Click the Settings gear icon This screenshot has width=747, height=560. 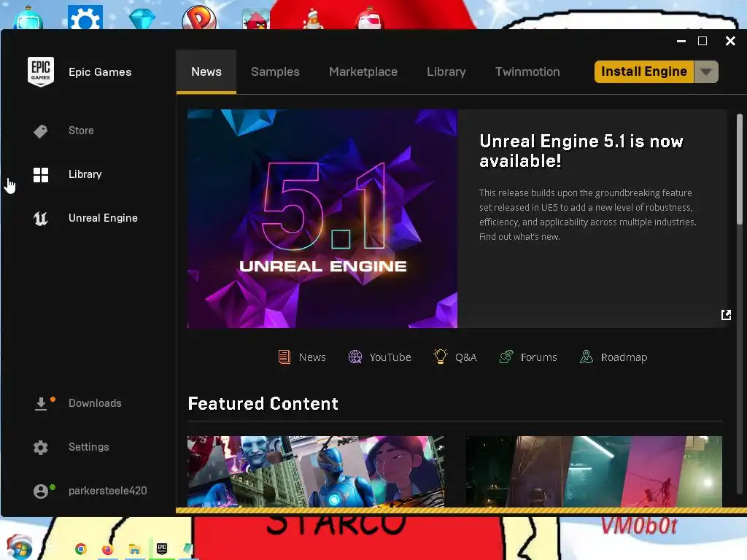41,447
